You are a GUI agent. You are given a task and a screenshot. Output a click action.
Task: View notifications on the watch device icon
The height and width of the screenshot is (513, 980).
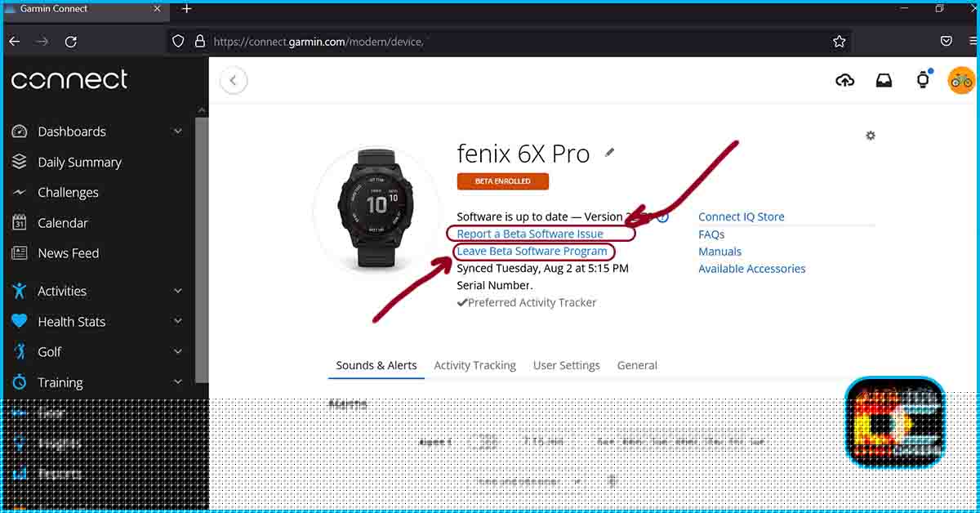922,79
